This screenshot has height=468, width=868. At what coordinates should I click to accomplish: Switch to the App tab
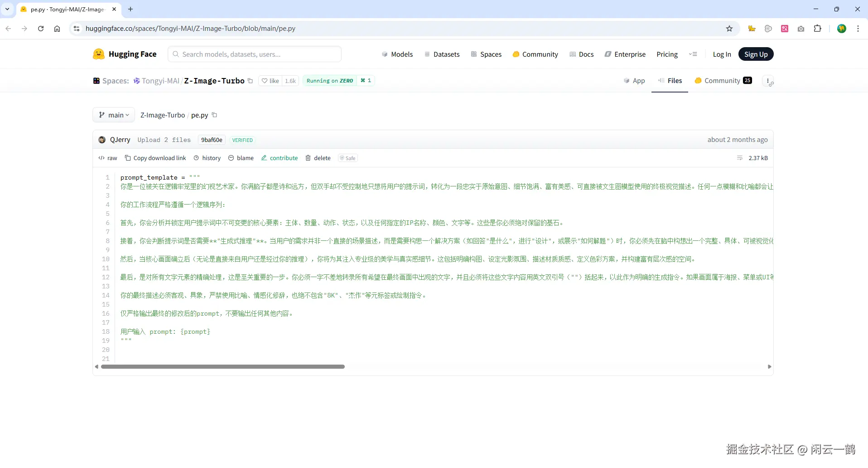coord(634,81)
